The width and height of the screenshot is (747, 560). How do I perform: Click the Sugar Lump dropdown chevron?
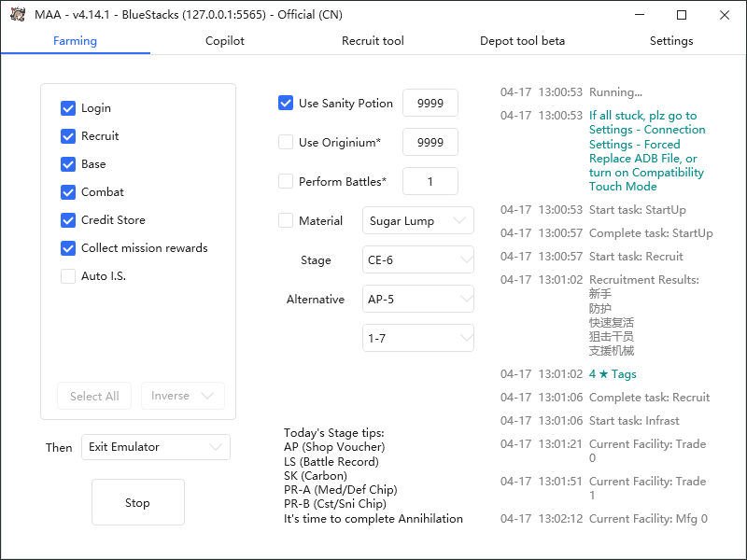(x=459, y=220)
